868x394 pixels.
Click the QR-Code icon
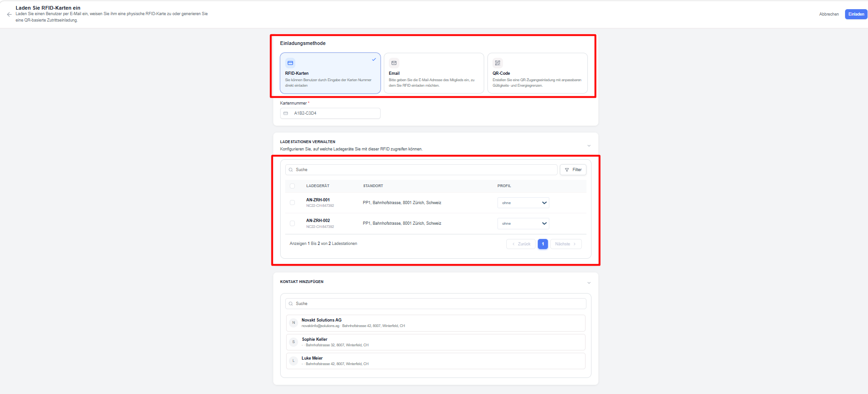coord(498,63)
